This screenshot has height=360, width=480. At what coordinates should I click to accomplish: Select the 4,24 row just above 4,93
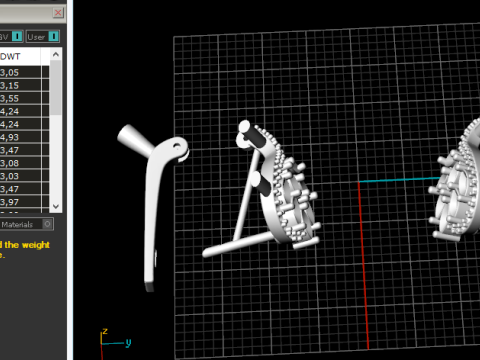[24, 124]
